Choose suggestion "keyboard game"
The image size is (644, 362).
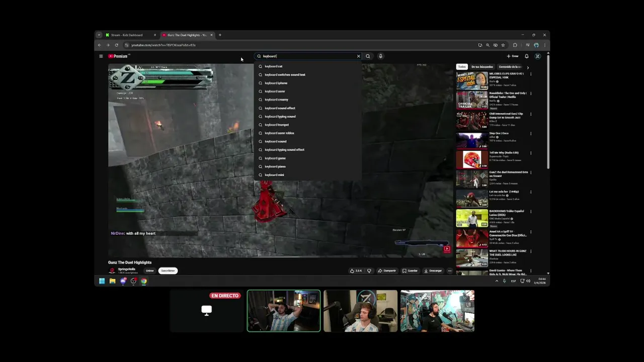308,158
